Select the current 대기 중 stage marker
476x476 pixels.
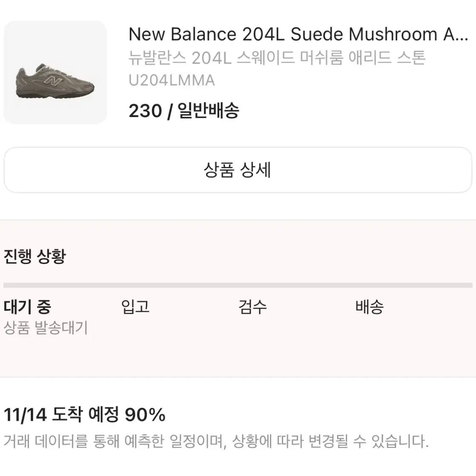(27, 306)
